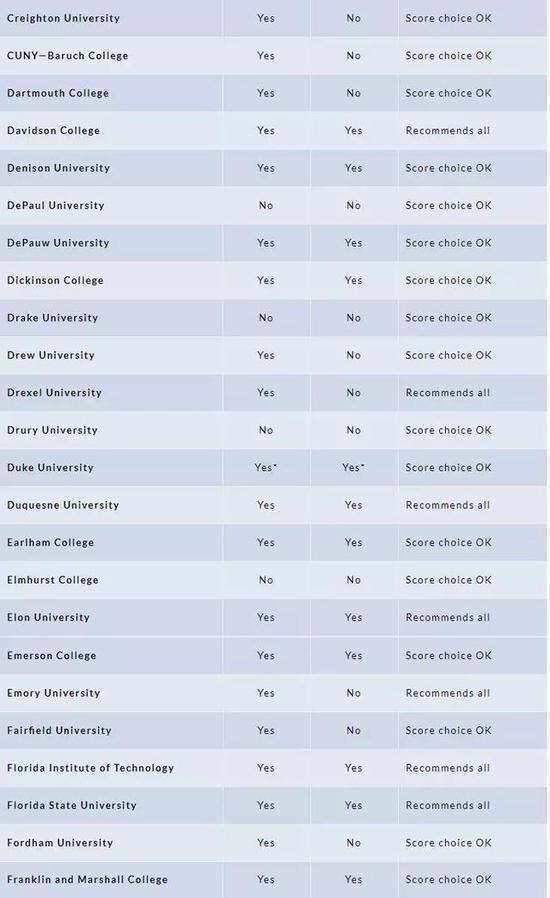Image resolution: width=550 pixels, height=898 pixels.
Task: Select the Drake University row label
Action: click(x=53, y=318)
